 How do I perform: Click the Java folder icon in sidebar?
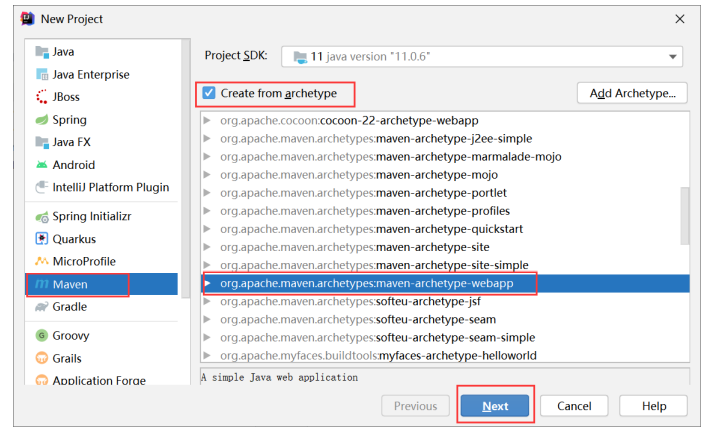[42, 52]
